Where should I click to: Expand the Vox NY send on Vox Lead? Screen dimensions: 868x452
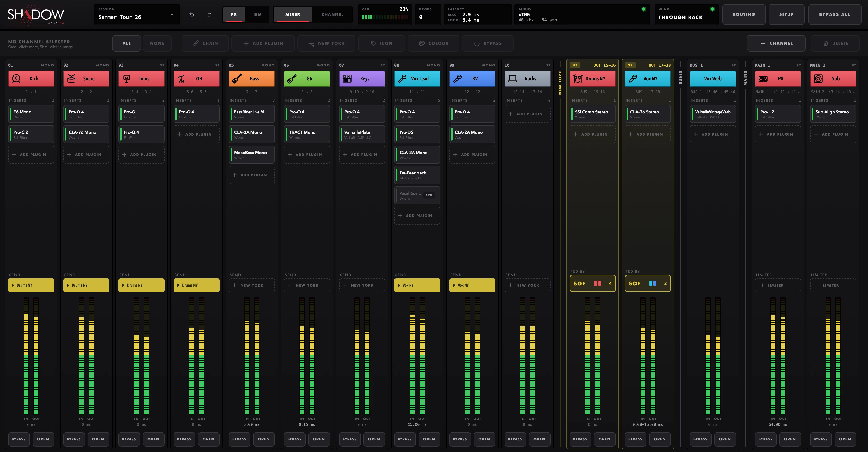tap(417, 285)
